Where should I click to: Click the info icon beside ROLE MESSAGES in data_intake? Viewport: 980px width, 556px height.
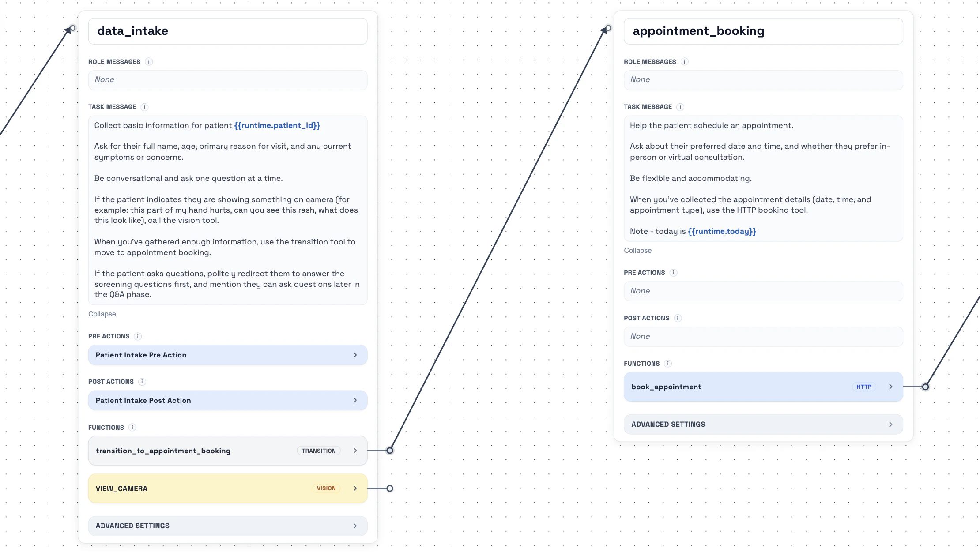(x=149, y=62)
